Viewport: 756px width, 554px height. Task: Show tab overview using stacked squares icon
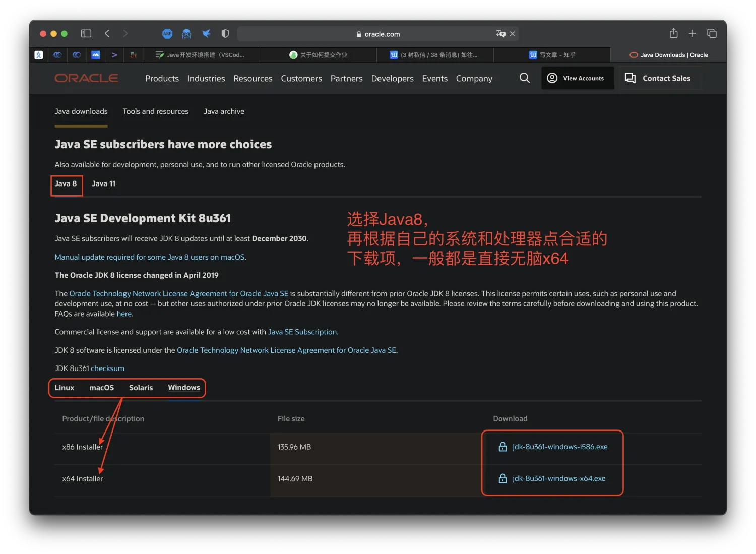712,33
